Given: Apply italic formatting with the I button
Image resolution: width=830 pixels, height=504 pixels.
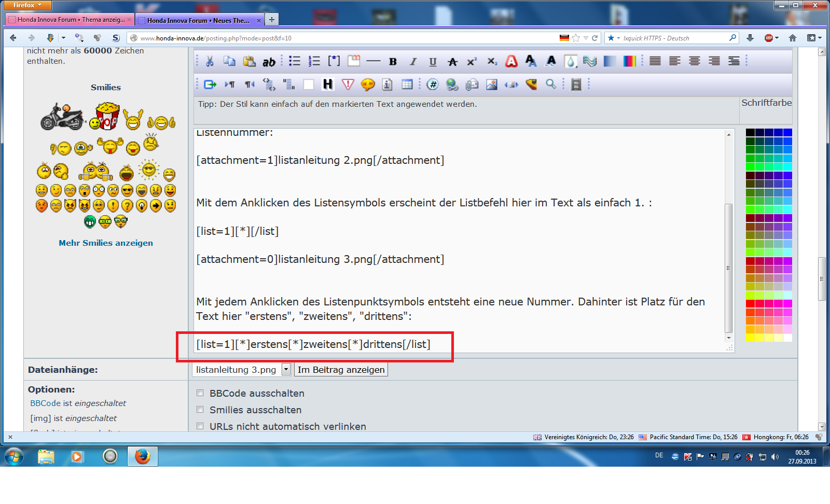Looking at the screenshot, I should (x=413, y=62).
